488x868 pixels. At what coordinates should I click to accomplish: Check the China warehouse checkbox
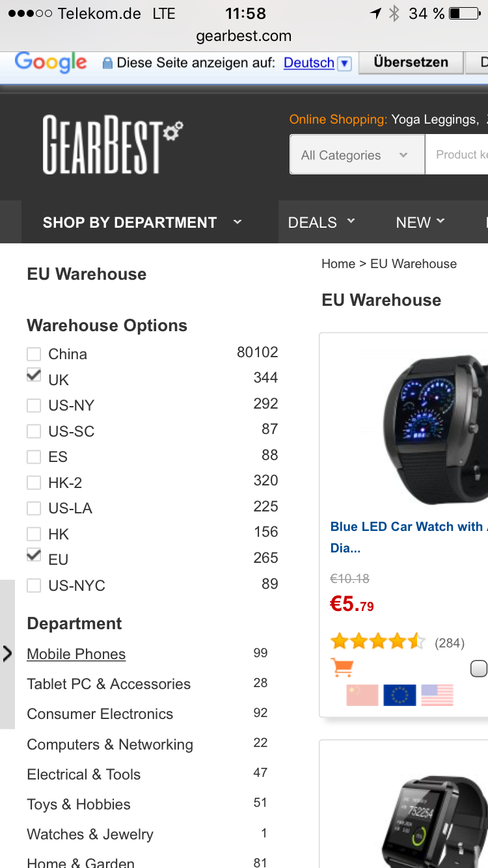34,354
